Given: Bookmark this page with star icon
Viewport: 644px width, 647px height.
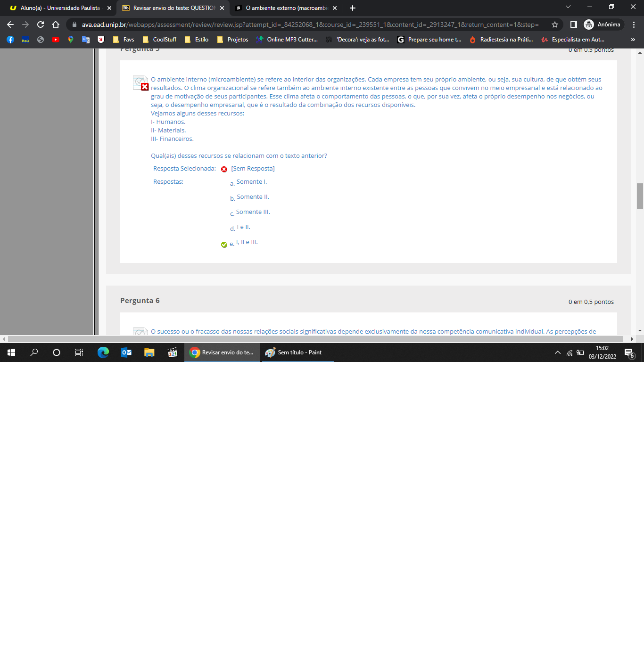Looking at the screenshot, I should tap(555, 25).
